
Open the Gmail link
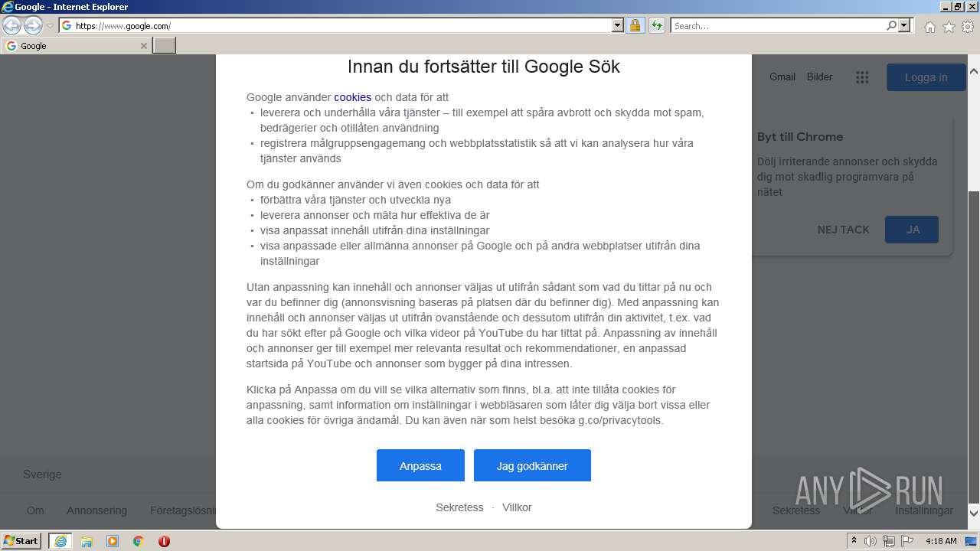782,77
